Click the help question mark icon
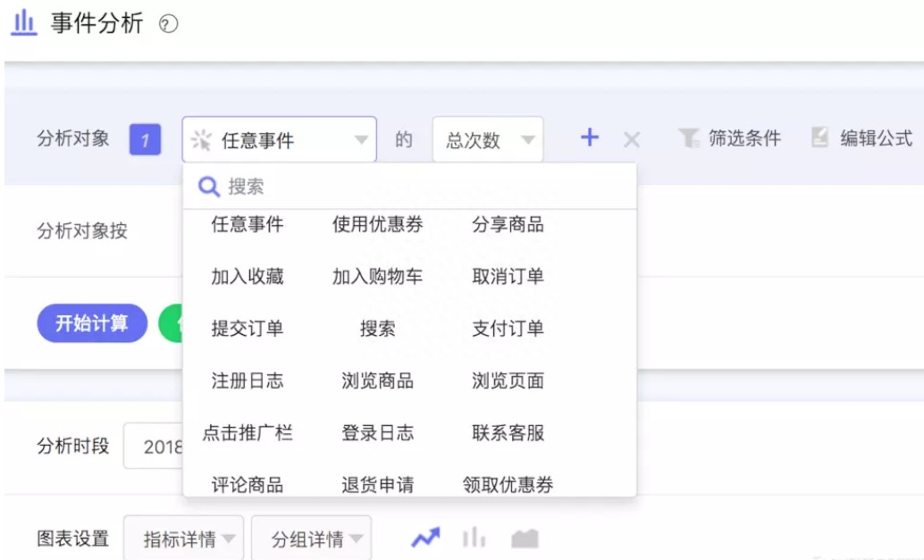The width and height of the screenshot is (924, 560). point(169,24)
